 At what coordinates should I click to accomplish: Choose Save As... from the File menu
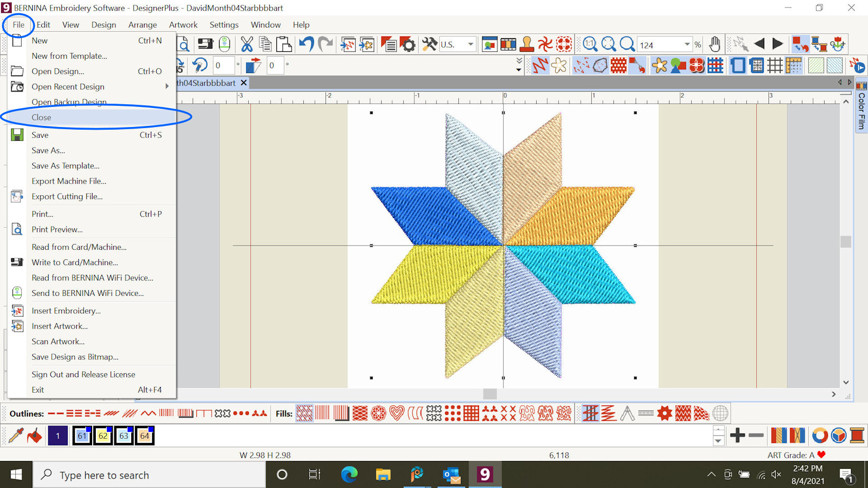tap(92, 150)
